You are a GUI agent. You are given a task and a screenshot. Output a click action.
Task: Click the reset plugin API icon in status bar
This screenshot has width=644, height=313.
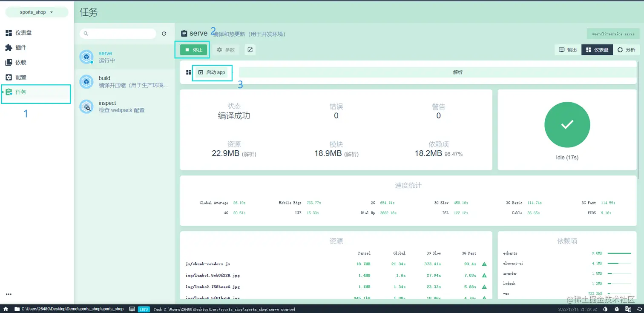[639, 309]
